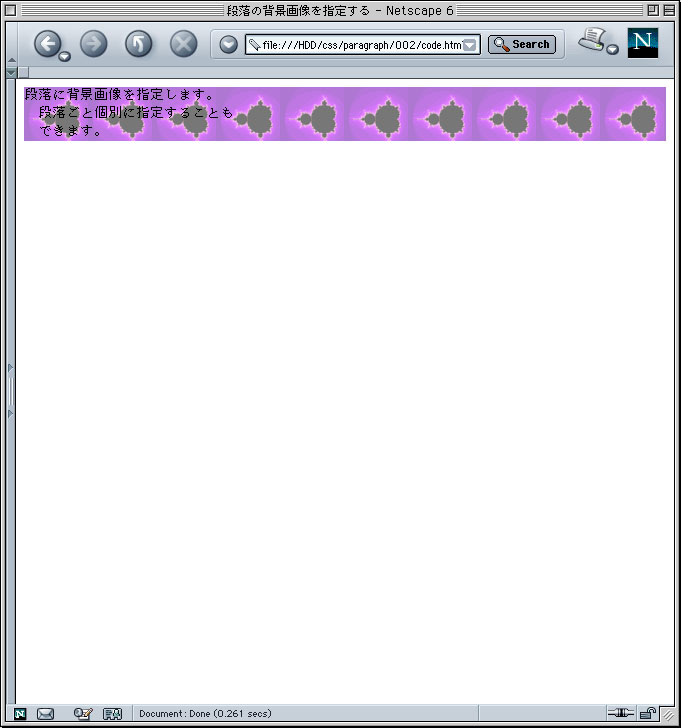The width and height of the screenshot is (681, 728).
Task: Open the Back button history dropdown arrow
Action: click(65, 57)
